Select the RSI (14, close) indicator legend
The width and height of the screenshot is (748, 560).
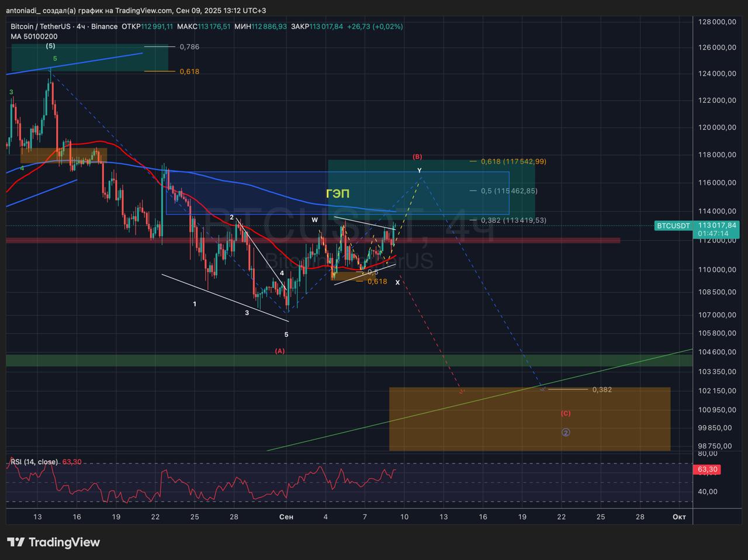[x=34, y=462]
